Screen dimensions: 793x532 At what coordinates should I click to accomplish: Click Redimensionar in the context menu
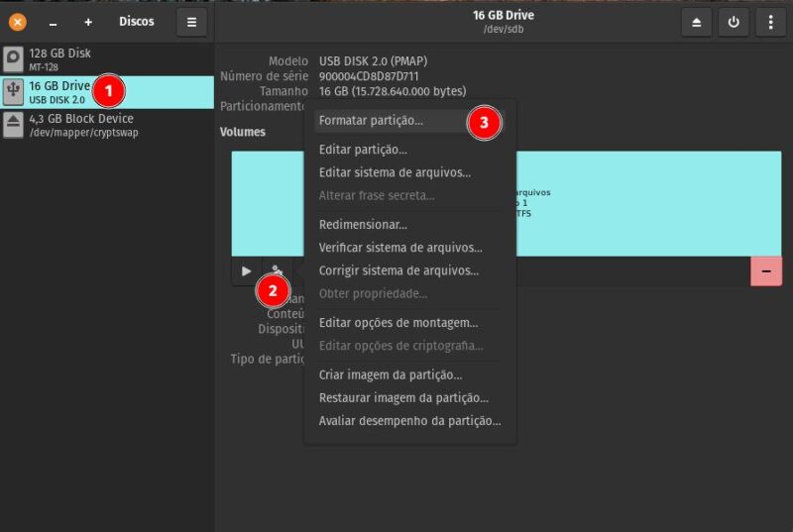(363, 225)
